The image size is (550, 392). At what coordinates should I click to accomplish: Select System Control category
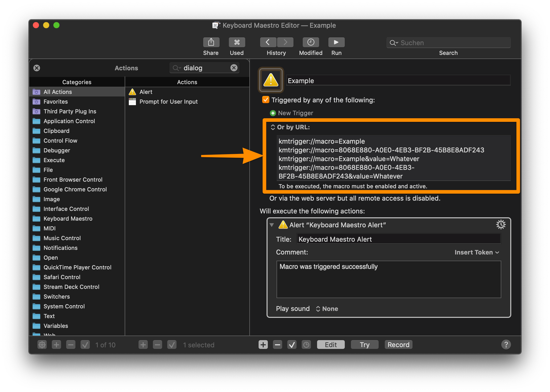[x=77, y=306]
